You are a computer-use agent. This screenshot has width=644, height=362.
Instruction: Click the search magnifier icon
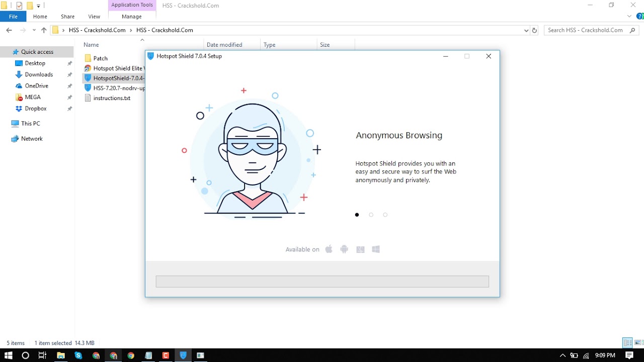point(633,30)
